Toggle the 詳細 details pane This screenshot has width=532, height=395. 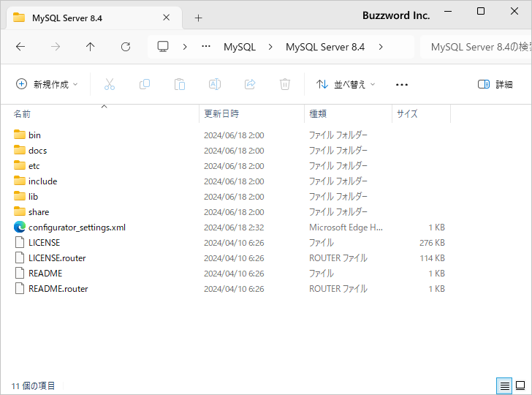[495, 84]
